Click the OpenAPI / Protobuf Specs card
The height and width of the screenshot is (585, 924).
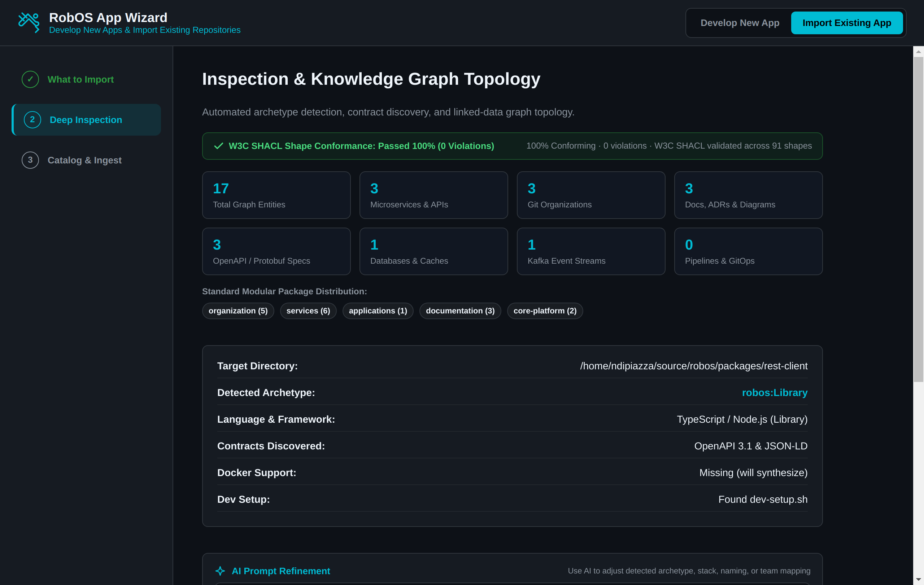(276, 251)
